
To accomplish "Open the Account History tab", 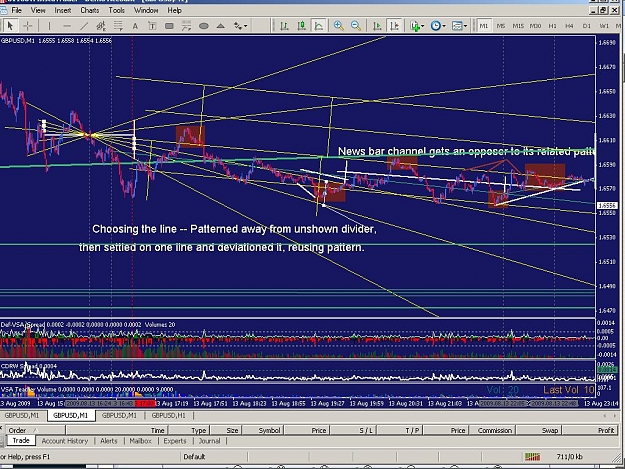I will 65,441.
